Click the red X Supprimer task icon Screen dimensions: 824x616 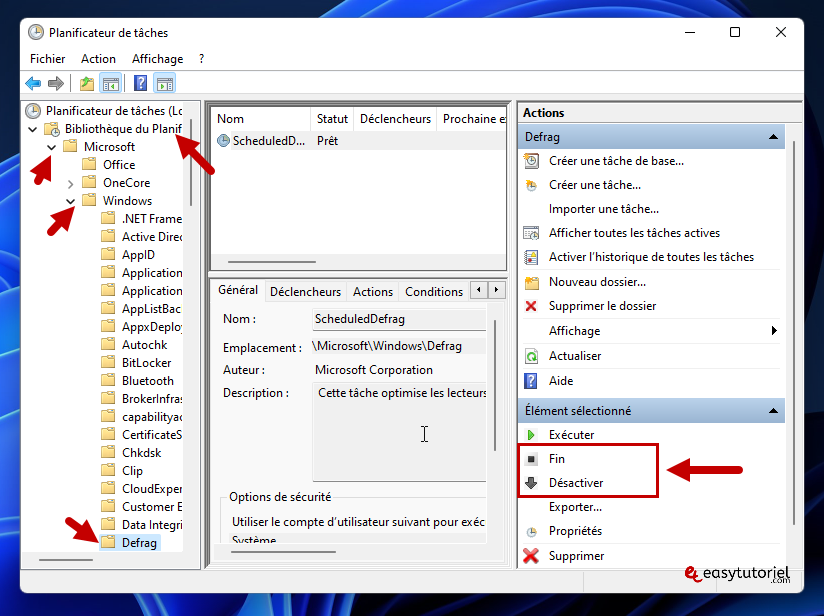(531, 556)
